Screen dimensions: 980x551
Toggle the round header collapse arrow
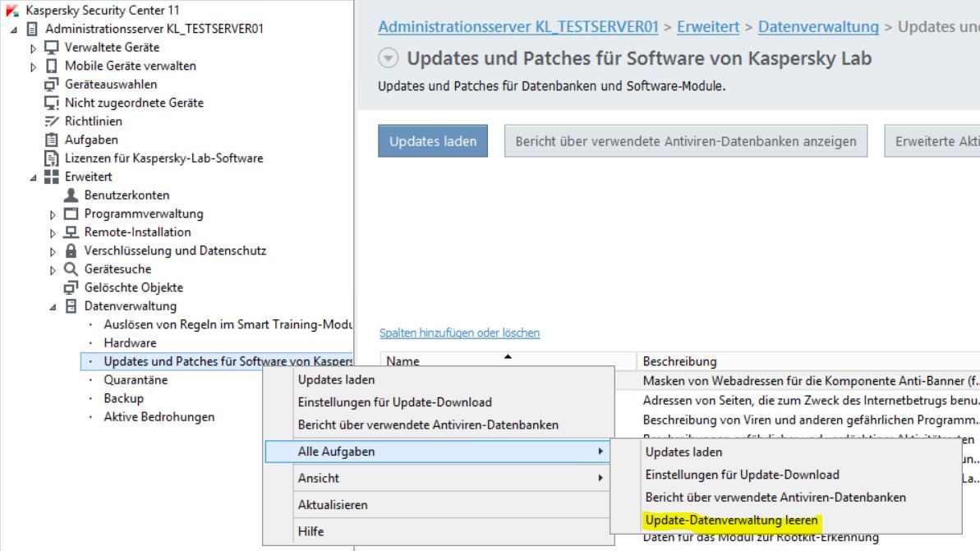[388, 58]
